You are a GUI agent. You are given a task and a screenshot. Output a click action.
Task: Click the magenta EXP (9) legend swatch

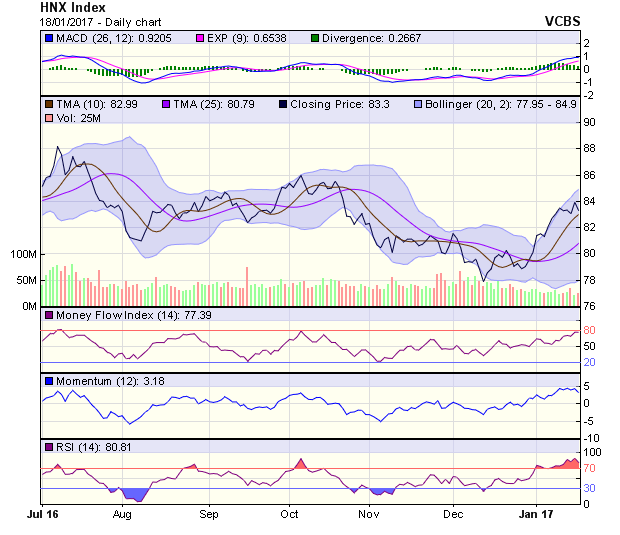point(199,38)
